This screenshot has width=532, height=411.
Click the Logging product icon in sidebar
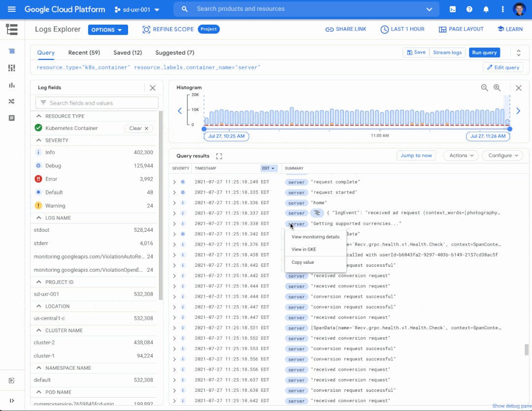[12, 30]
